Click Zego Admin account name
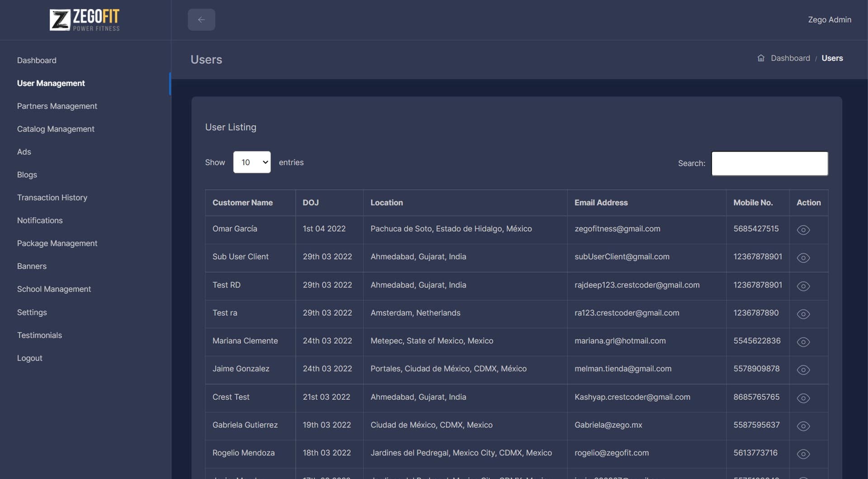The width and height of the screenshot is (868, 479). pos(829,20)
